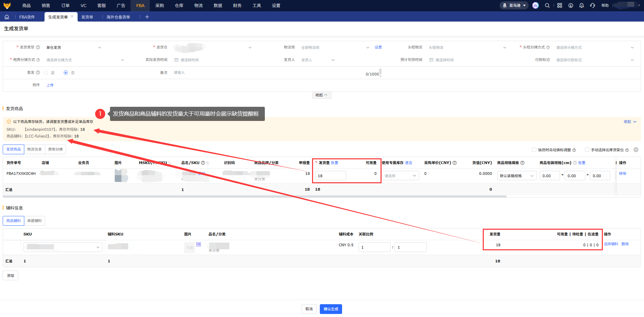644x317 pixels.
Task: Click the 发货量 input showing 18
Action: point(331,176)
